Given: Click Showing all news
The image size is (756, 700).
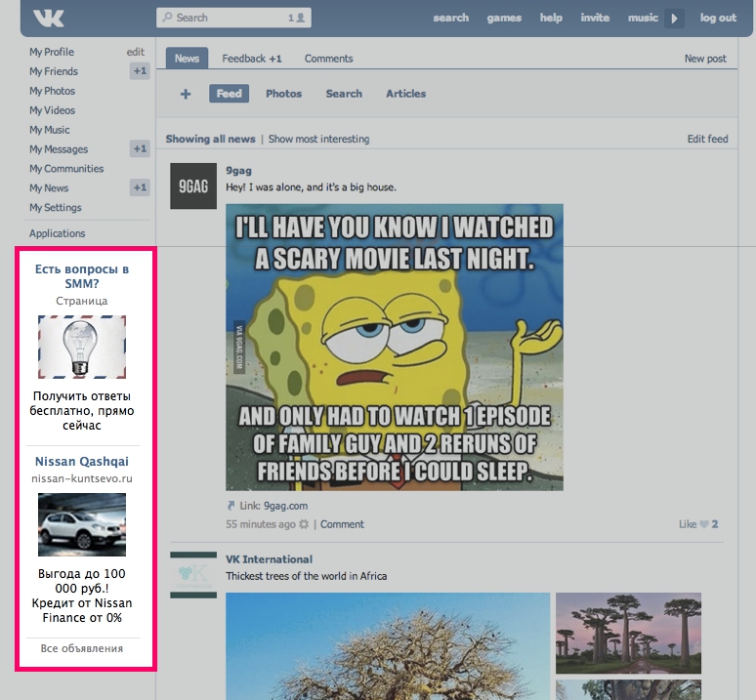Looking at the screenshot, I should (210, 139).
